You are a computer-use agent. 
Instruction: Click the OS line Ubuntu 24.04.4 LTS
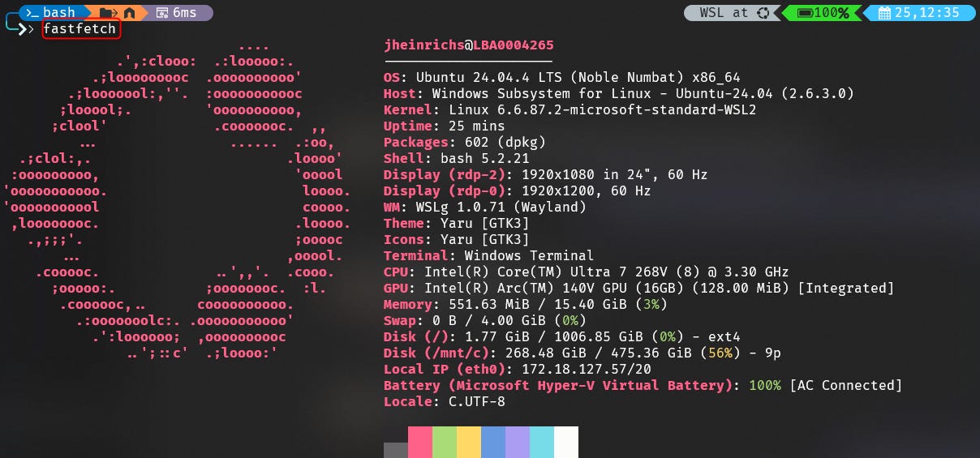click(x=561, y=78)
